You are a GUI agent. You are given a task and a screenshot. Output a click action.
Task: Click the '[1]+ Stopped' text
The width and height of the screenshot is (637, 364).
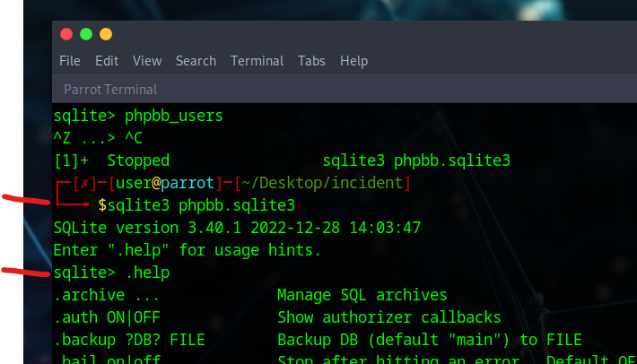click(x=112, y=160)
